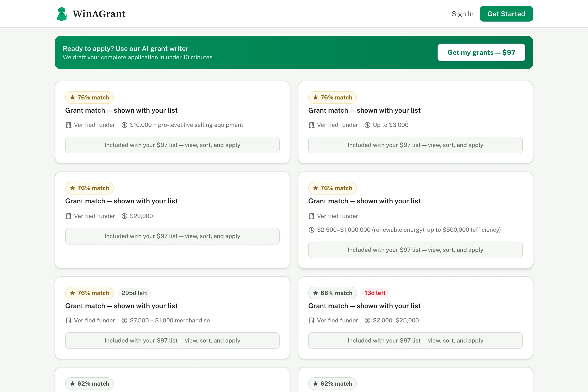Viewport: 588px width, 392px height.
Task: Click the star in the $10,000 card's match badge
Action: tap(73, 98)
